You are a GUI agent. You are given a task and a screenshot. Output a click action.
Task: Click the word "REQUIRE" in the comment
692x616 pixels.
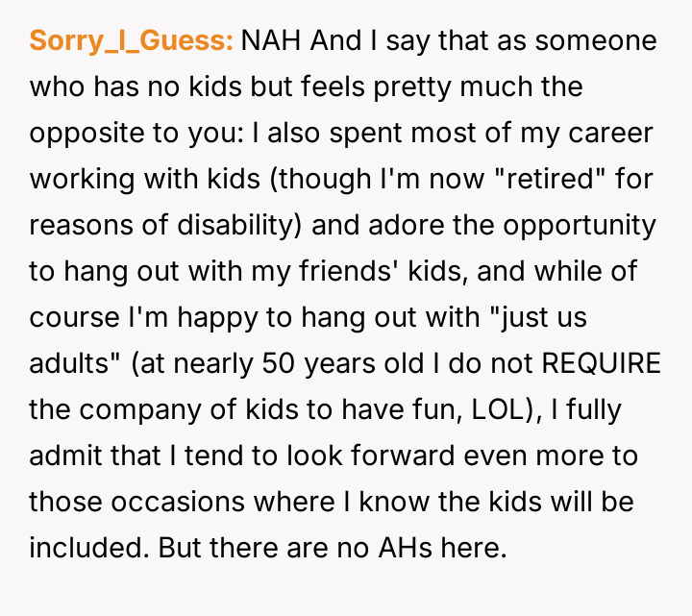click(601, 365)
